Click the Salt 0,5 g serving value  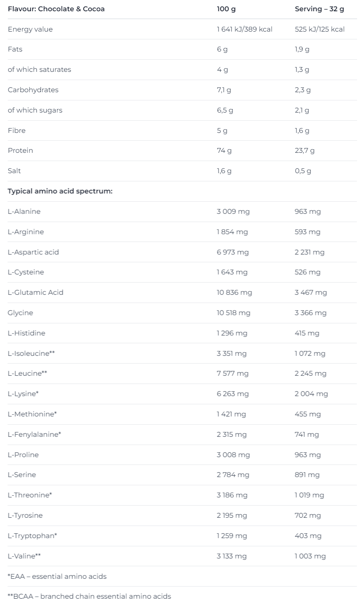303,171
